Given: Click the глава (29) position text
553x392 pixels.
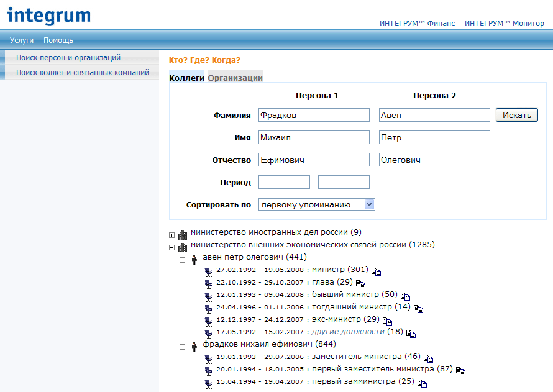Looking at the screenshot, I should [332, 282].
